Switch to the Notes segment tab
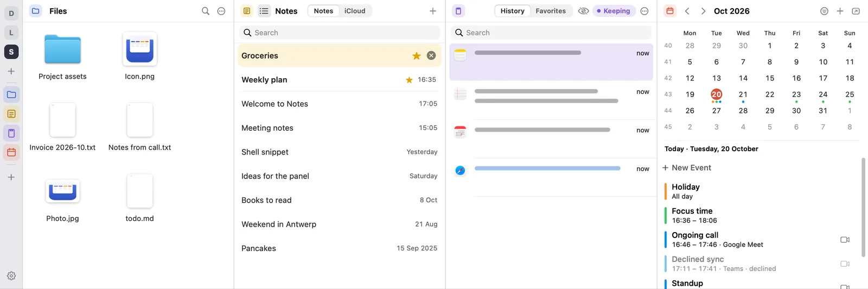Viewport: 868px width, 289px height. pos(323,11)
